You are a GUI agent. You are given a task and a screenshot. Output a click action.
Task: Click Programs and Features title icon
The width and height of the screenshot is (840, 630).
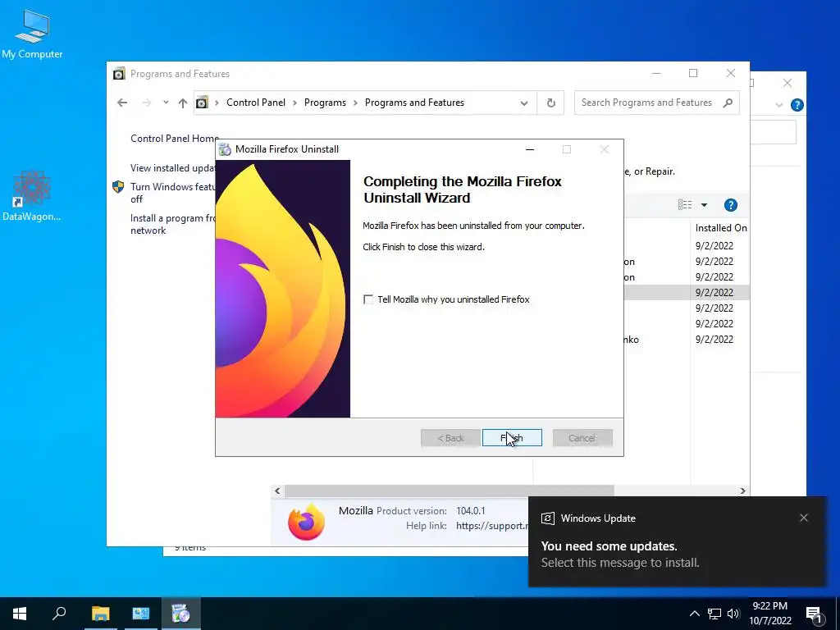(119, 73)
